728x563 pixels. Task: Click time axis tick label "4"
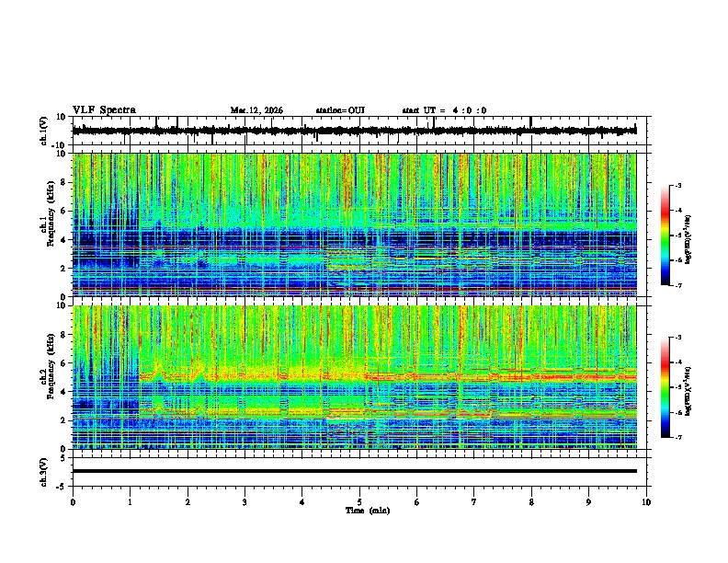[x=302, y=502]
